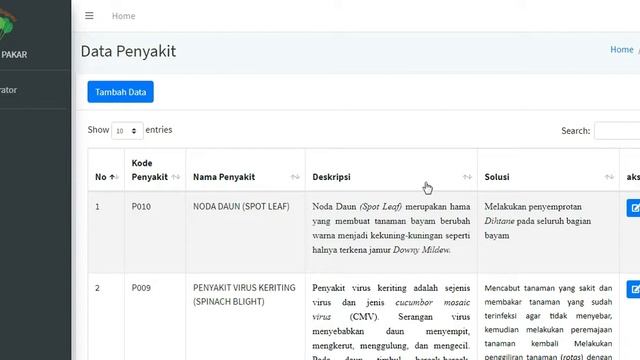Open the Show entries count dropdown
Image resolution: width=640 pixels, height=360 pixels.
[127, 131]
